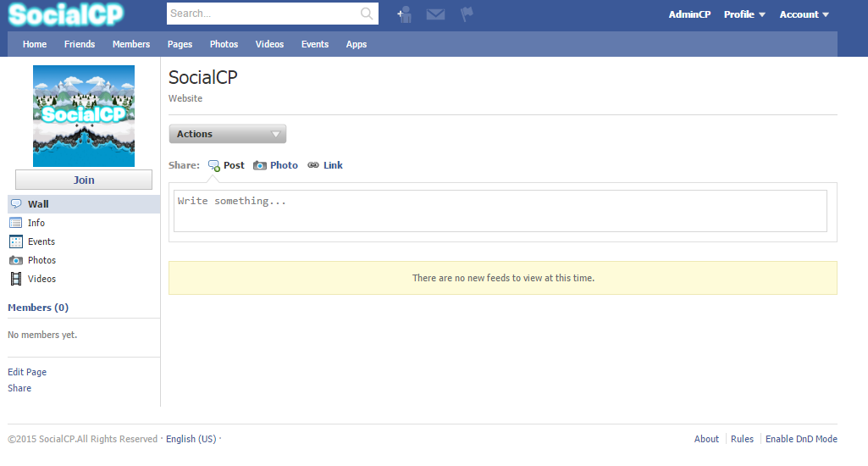This screenshot has height=466, width=868.
Task: Open friend requests icon in header
Action: [405, 14]
